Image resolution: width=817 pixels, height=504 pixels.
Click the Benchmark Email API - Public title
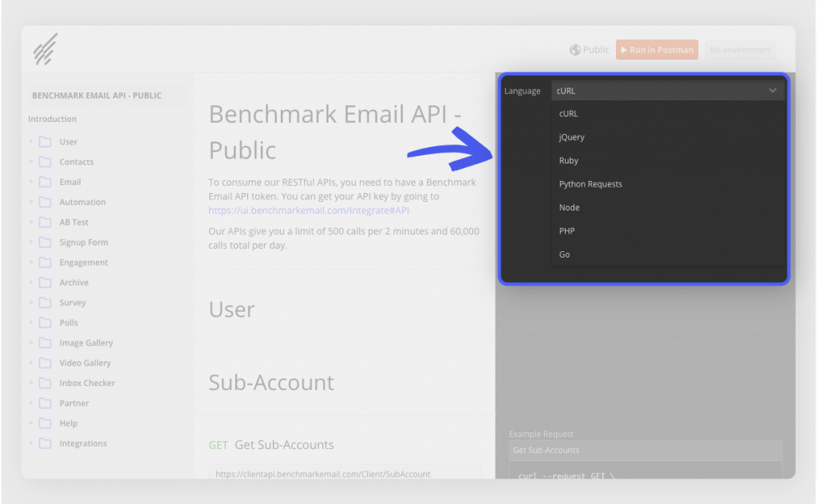pyautogui.click(x=334, y=132)
